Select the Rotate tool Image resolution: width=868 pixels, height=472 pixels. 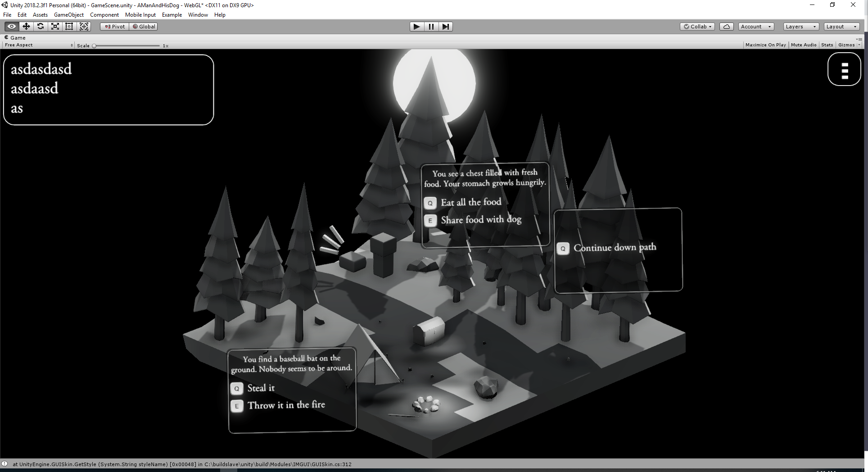point(41,27)
